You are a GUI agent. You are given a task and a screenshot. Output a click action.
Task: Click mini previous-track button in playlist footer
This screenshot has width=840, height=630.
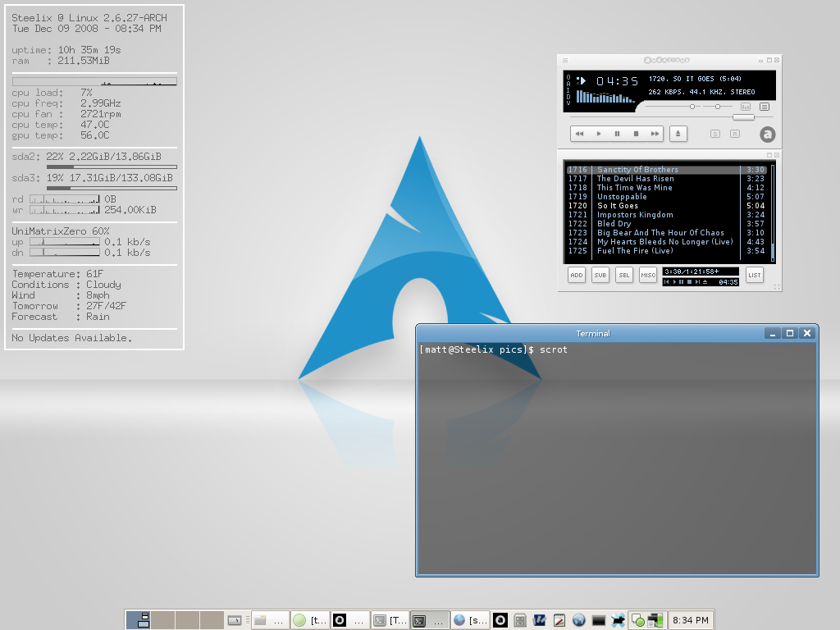click(x=666, y=282)
